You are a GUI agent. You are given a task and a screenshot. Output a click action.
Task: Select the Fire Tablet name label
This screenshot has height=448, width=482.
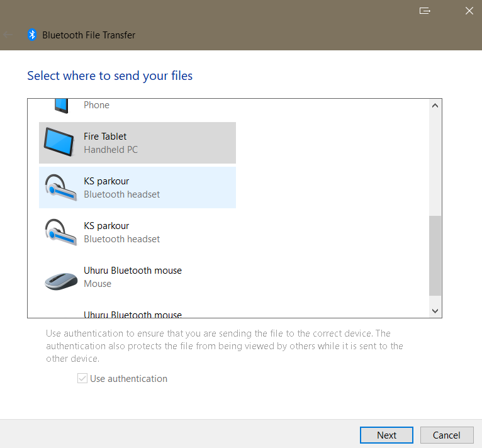(x=105, y=137)
